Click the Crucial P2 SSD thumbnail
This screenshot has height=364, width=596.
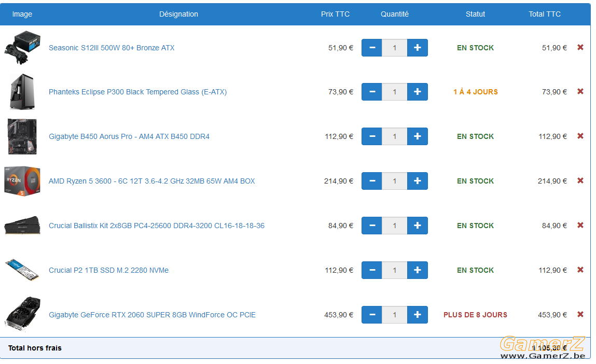click(22, 270)
